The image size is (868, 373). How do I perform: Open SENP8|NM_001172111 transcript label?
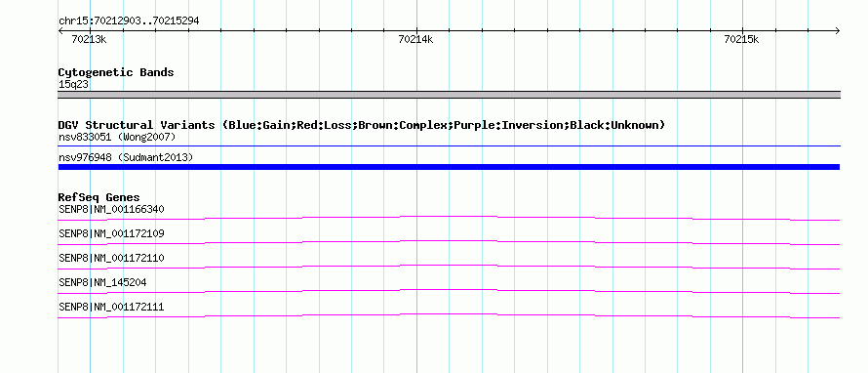tap(111, 307)
